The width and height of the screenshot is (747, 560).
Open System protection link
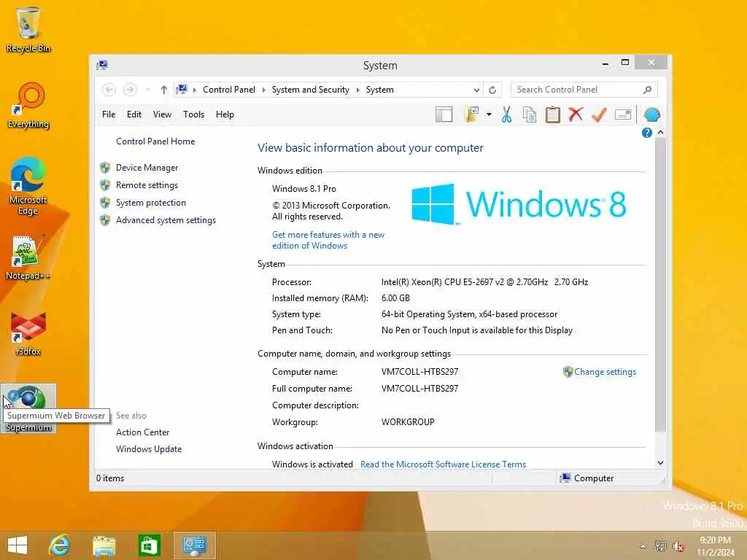(150, 203)
